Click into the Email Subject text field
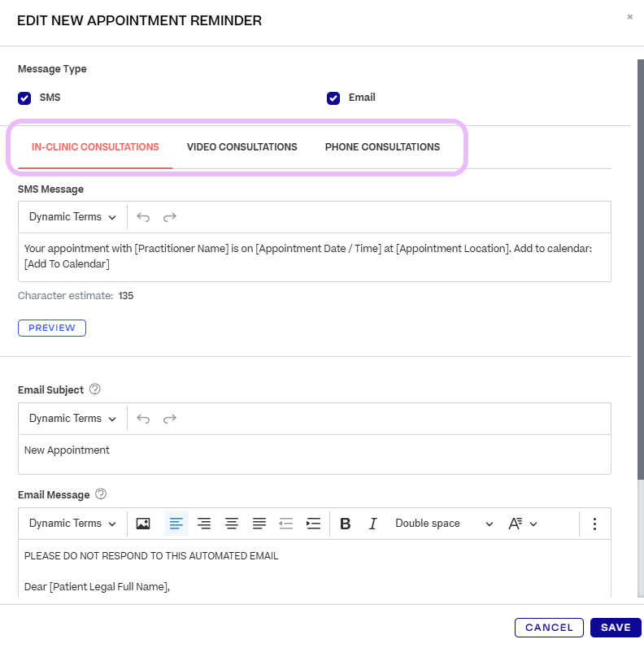Screen dimensions: 644x648 click(x=314, y=454)
